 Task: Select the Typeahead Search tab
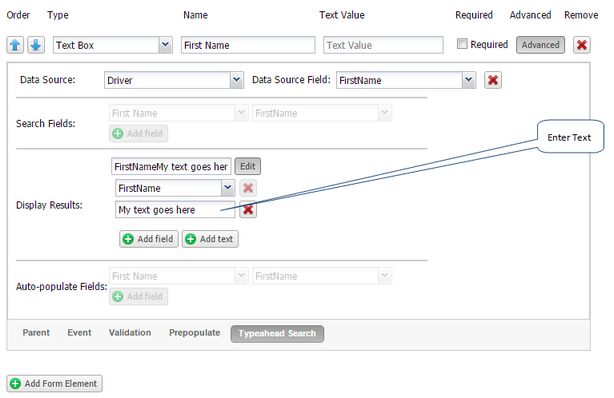(277, 334)
